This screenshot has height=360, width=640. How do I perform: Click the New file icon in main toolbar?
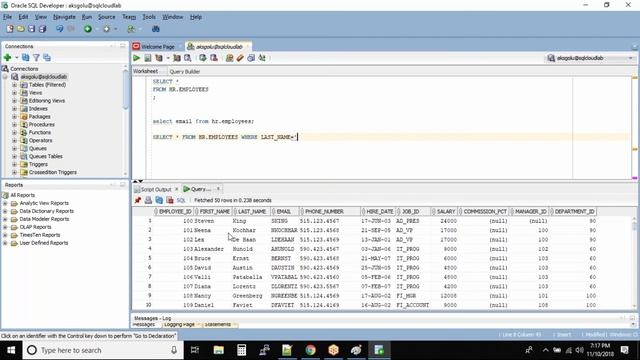(10, 29)
